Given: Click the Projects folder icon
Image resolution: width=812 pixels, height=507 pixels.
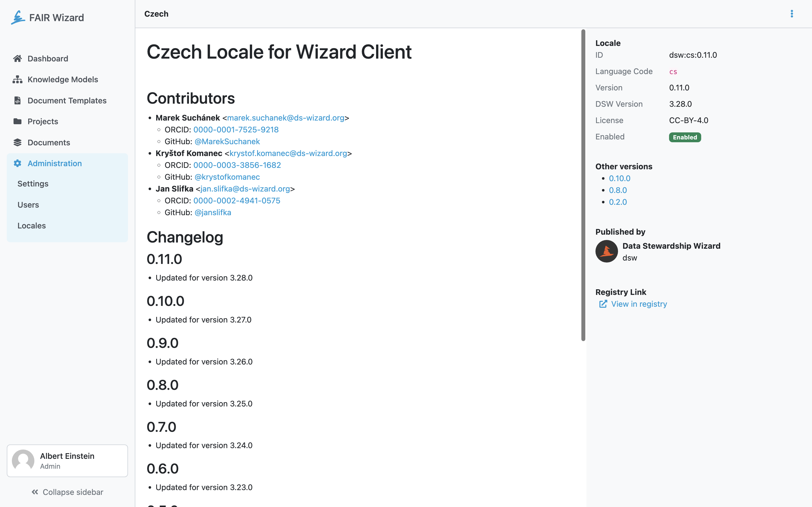Looking at the screenshot, I should (17, 121).
